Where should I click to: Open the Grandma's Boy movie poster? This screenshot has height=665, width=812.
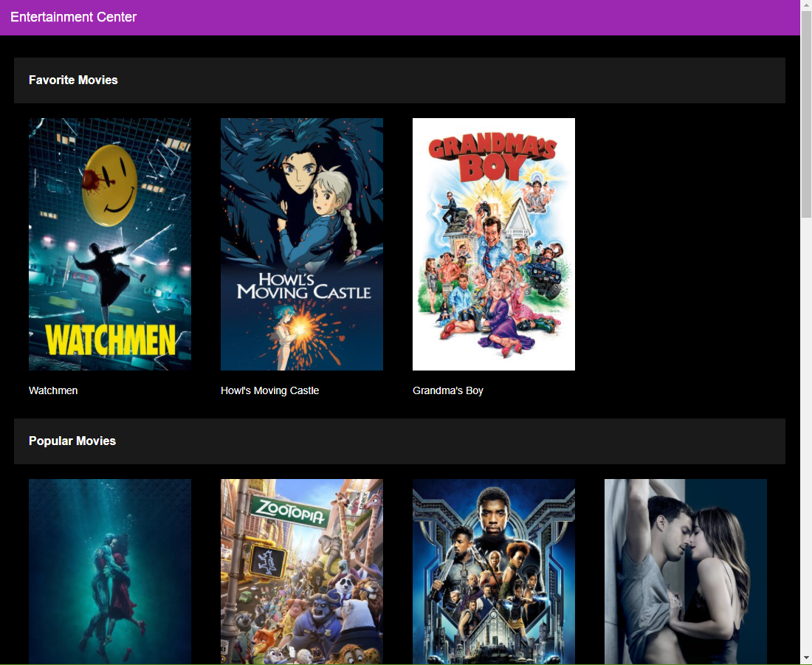click(494, 244)
